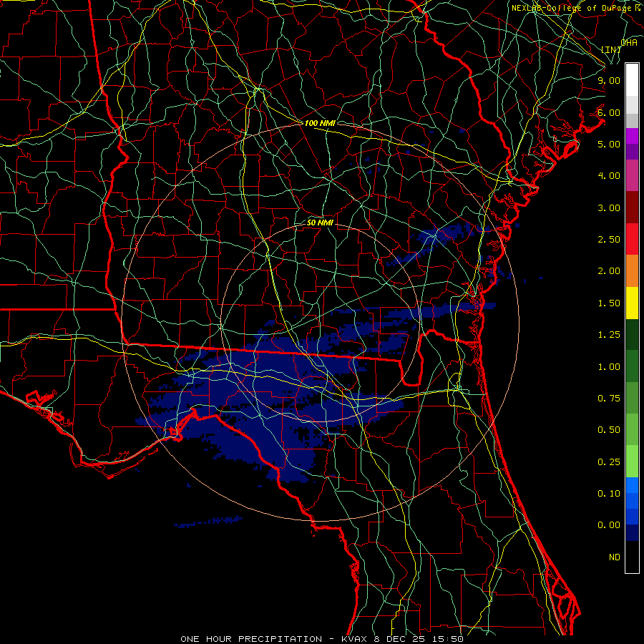Image resolution: width=644 pixels, height=644 pixels.
Task: Click the 4.00 legend value
Action: (609, 176)
